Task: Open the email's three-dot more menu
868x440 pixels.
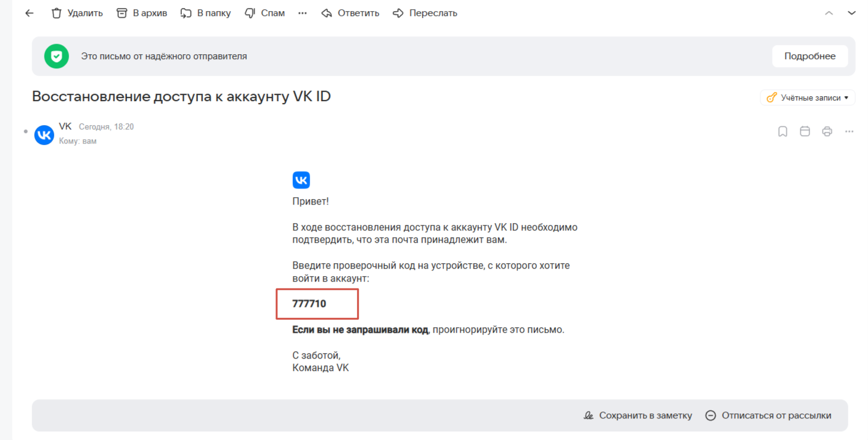Action: pos(850,131)
